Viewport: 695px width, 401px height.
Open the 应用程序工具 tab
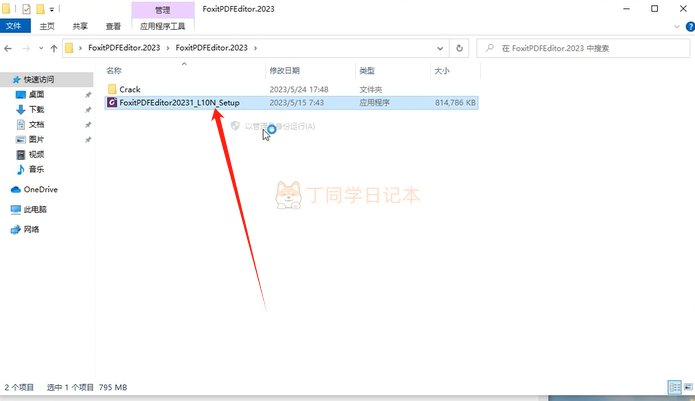pos(163,26)
